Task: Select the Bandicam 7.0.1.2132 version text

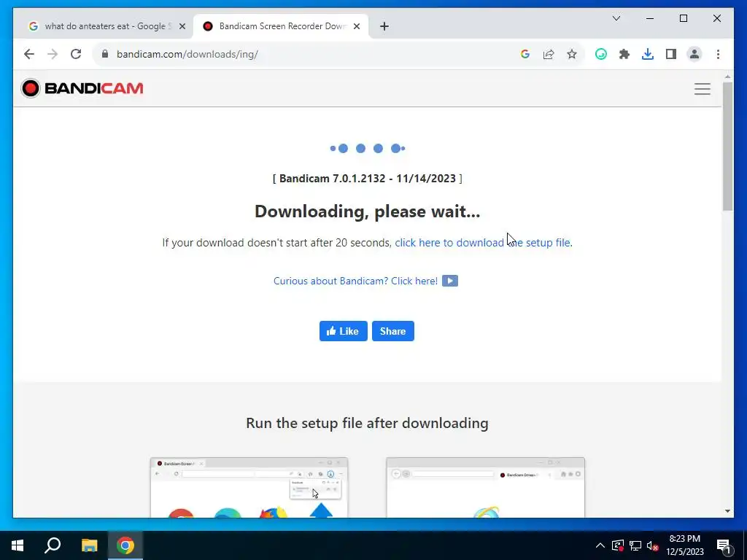Action: tap(368, 179)
